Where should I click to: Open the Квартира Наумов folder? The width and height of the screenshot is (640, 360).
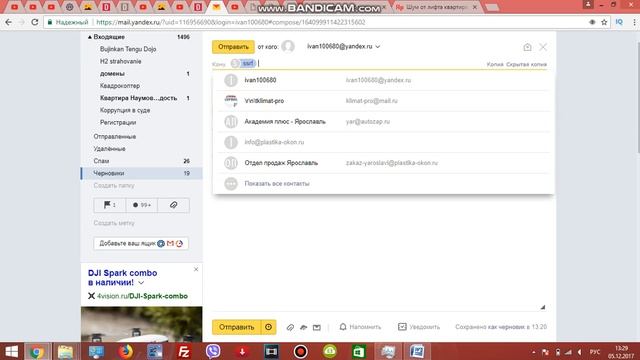(138, 98)
